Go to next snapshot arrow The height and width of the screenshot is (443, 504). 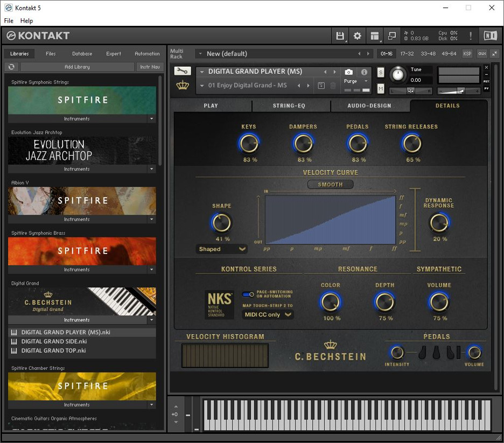tap(308, 86)
